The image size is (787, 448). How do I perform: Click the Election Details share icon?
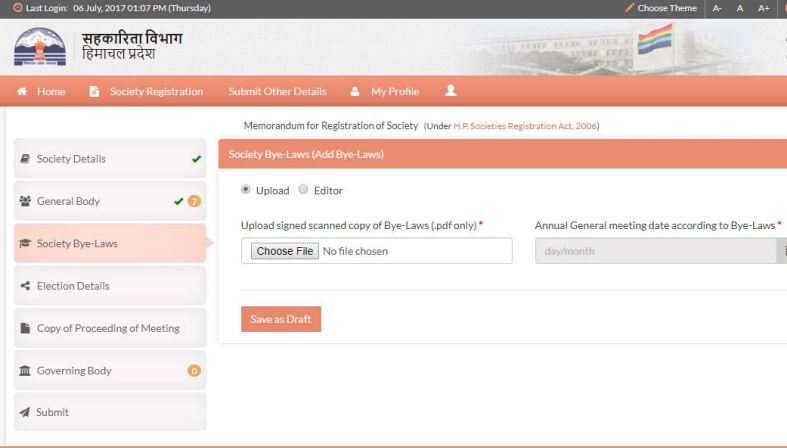25,285
